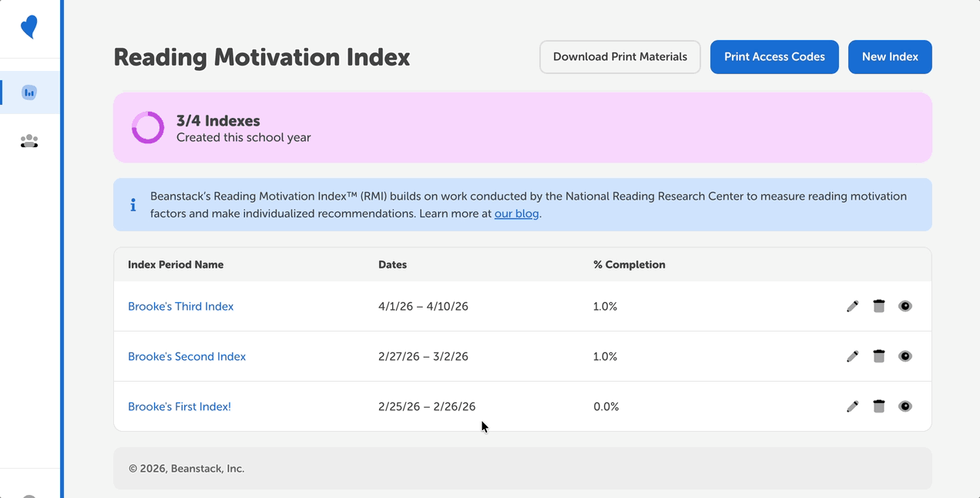Open Brooke's Second Index link
The width and height of the screenshot is (980, 498).
[187, 356]
